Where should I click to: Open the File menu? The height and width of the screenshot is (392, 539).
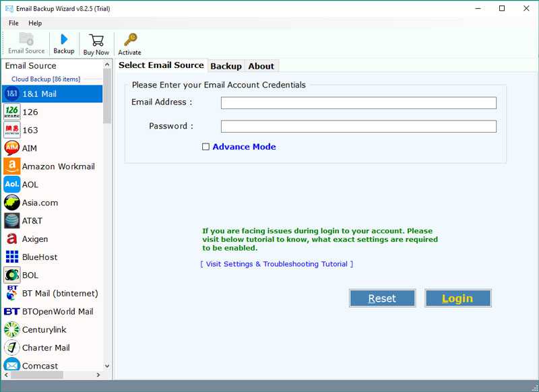coord(13,23)
